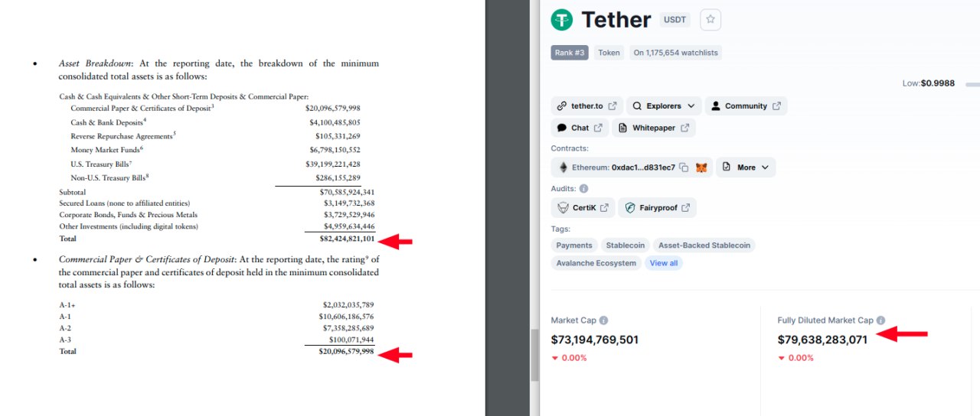Select the Payments tag
The width and height of the screenshot is (980, 416).
point(574,245)
